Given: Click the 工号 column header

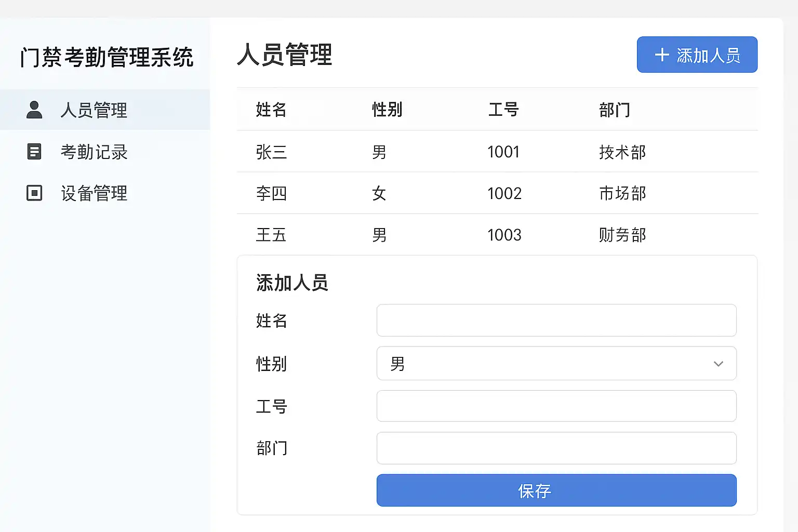Looking at the screenshot, I should point(503,110).
